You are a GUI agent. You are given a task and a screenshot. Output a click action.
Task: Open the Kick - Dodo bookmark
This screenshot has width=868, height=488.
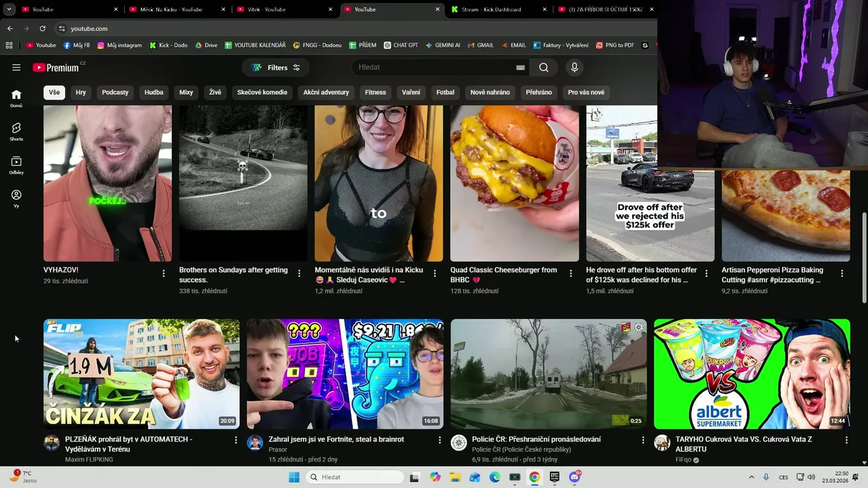[x=168, y=45]
